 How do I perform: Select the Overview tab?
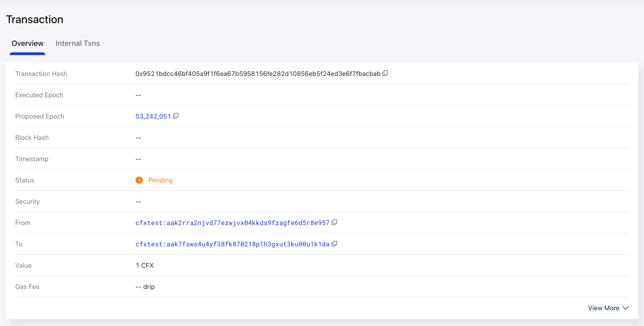pos(28,43)
